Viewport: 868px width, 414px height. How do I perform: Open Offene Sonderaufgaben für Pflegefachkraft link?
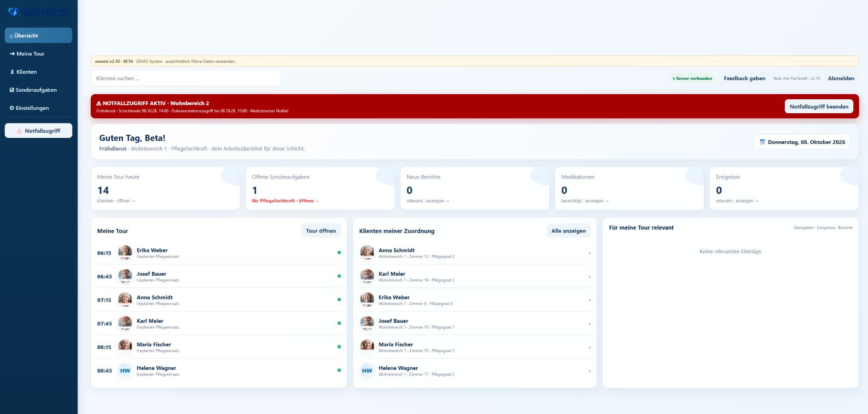(285, 201)
